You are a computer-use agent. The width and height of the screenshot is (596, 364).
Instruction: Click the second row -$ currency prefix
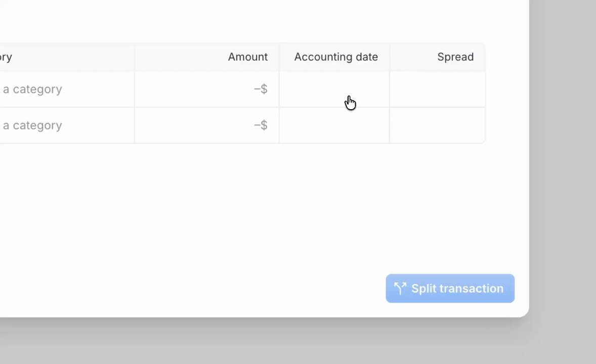261,125
